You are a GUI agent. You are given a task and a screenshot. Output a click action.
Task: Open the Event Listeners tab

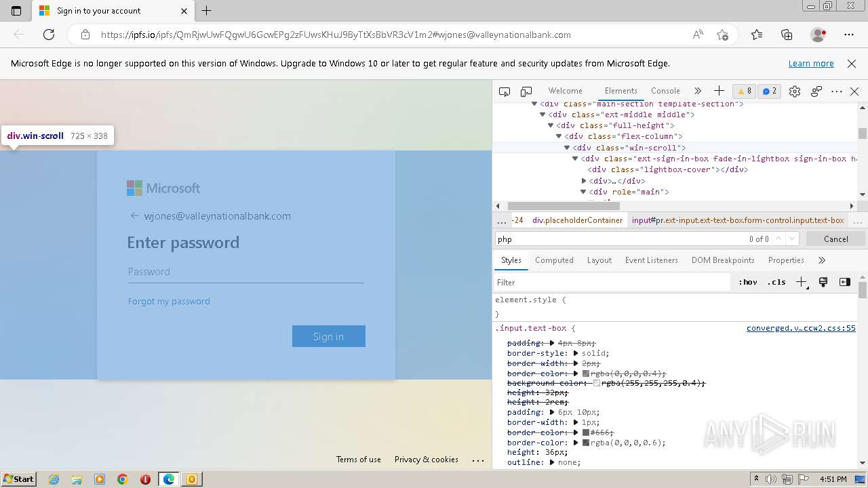pos(651,260)
